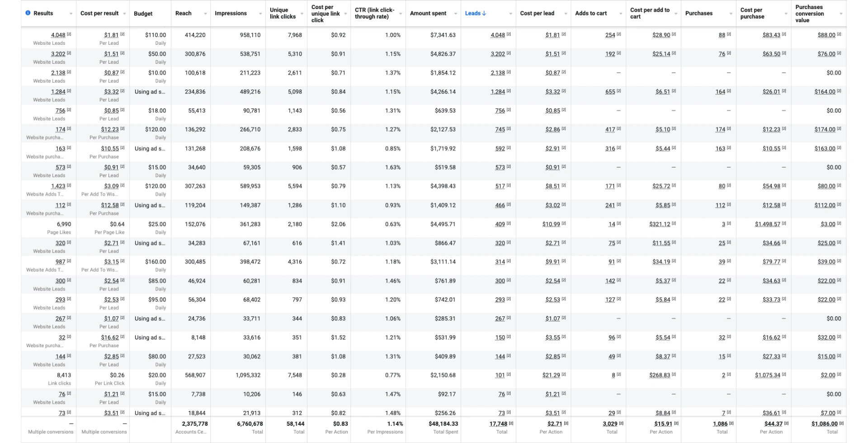Click the info icon beside Results header
Image resolution: width=868 pixels, height=443 pixels.
(x=28, y=13)
